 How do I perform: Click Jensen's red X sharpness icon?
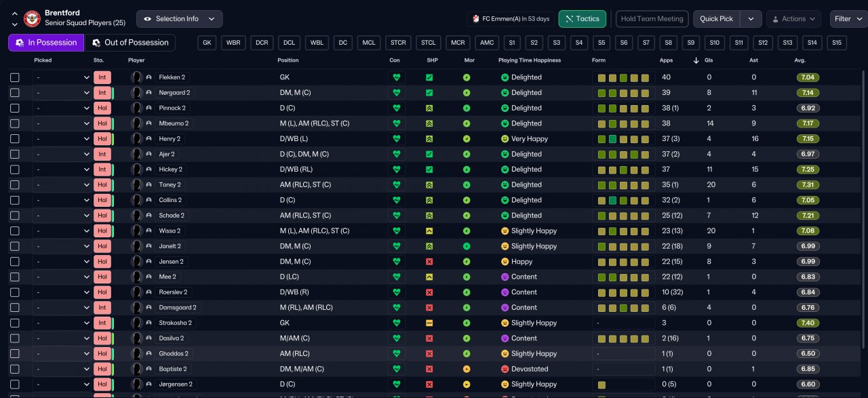pyautogui.click(x=429, y=262)
